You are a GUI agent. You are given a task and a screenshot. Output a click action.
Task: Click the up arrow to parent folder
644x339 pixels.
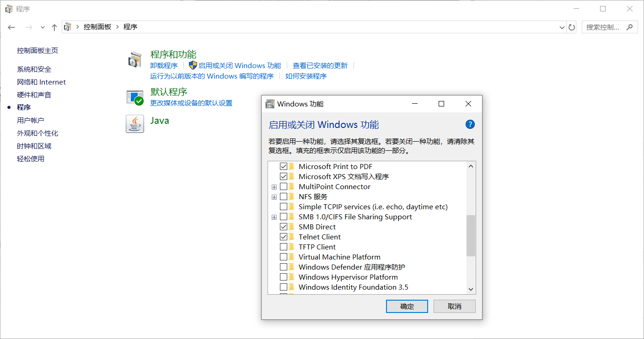click(54, 27)
